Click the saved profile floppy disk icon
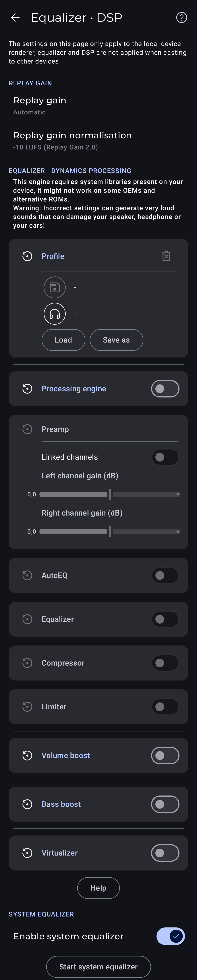Image resolution: width=197 pixels, height=980 pixels. coord(55,287)
